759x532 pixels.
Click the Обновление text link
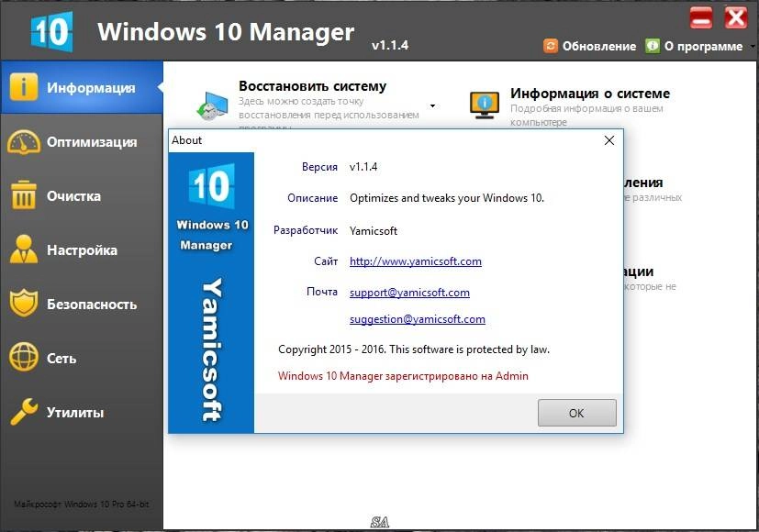[x=599, y=47]
